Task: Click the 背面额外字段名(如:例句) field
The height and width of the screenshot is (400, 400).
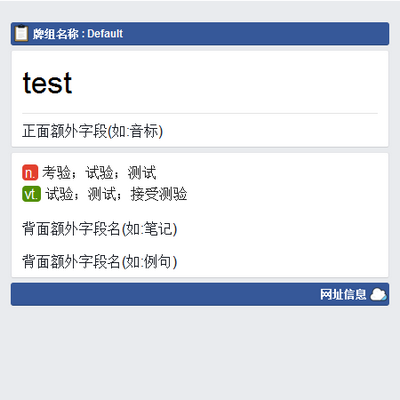Action: [x=100, y=262]
